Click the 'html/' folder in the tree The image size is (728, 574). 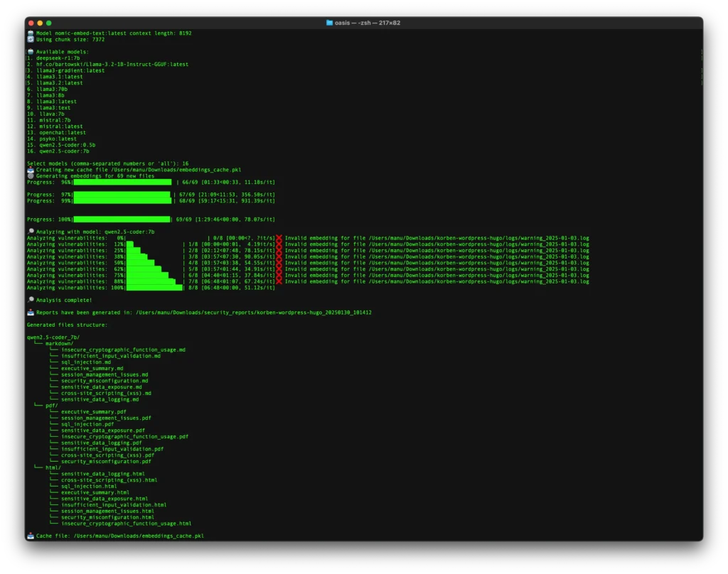pos(53,467)
